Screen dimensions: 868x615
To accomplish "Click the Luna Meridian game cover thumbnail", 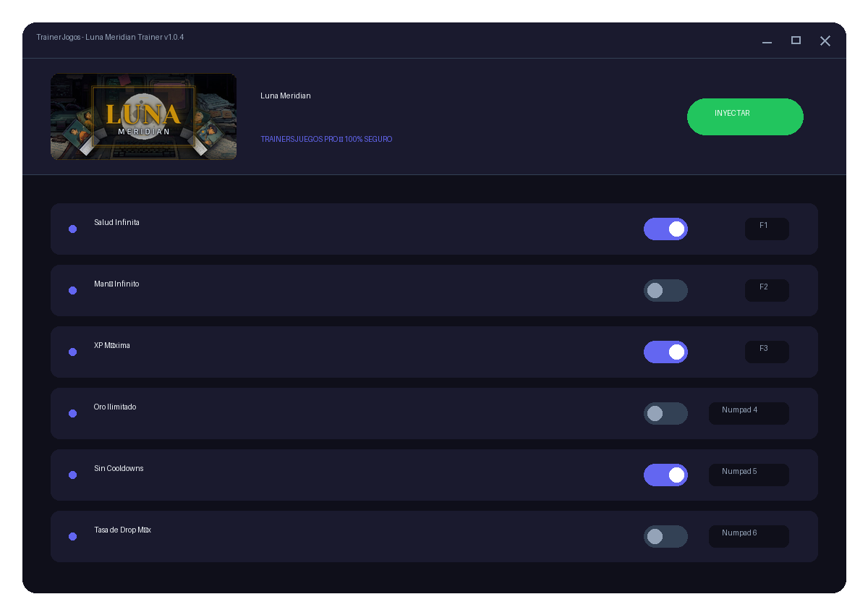I will pyautogui.click(x=143, y=116).
